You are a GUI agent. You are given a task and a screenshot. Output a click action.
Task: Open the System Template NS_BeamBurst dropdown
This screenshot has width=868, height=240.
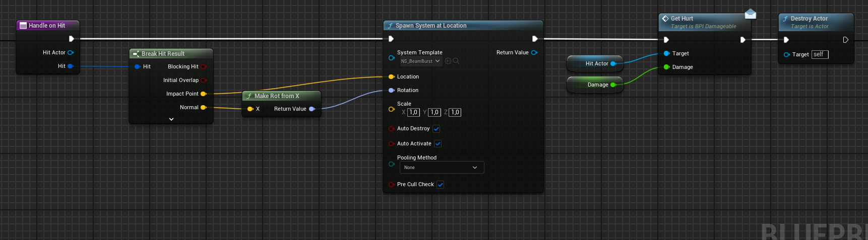pyautogui.click(x=420, y=61)
